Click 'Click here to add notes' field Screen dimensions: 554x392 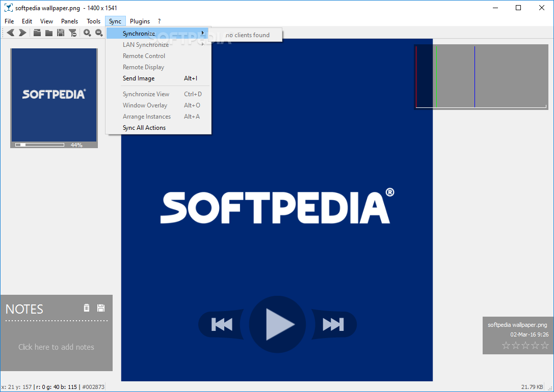tap(56, 347)
